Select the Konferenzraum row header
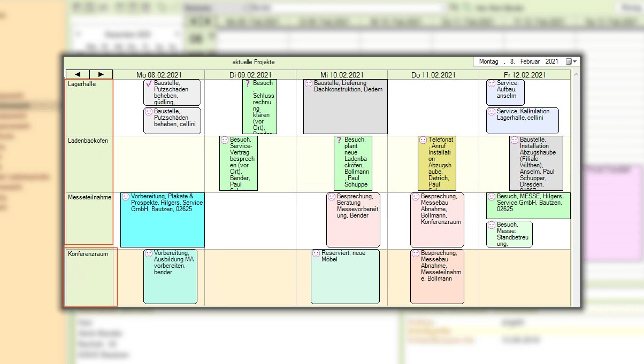Viewport: 644px width, 364px height. pos(89,277)
